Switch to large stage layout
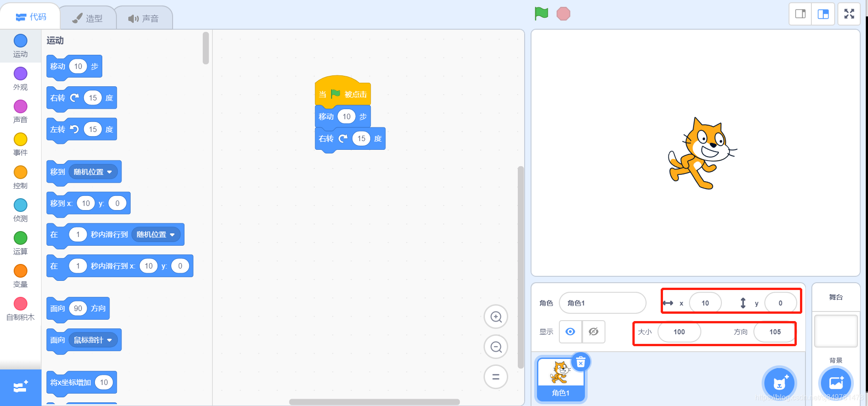Screen dimensions: 868x406 click(x=823, y=14)
